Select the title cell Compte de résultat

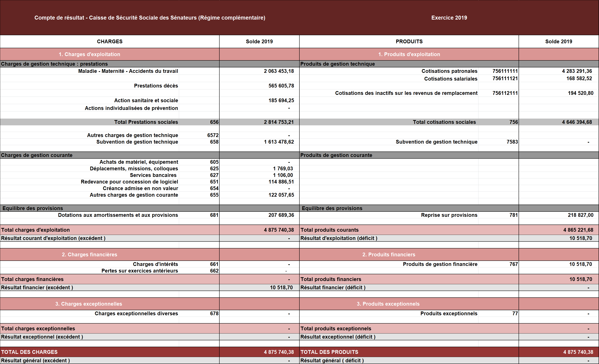click(150, 18)
